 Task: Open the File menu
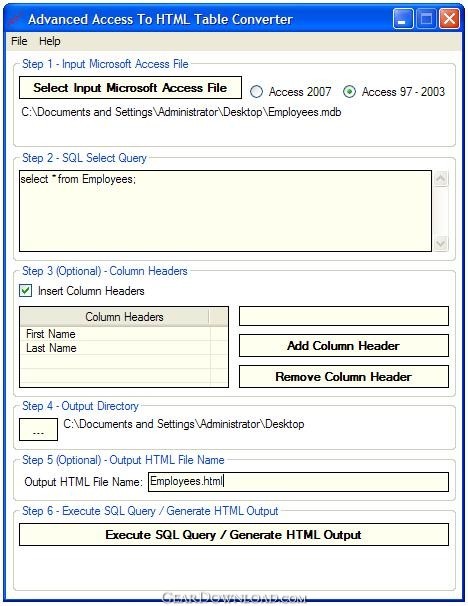[19, 41]
